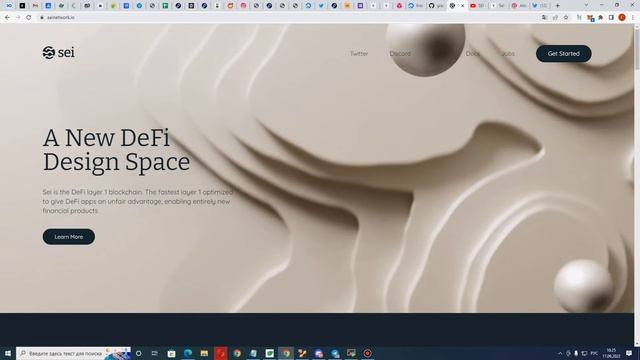Image resolution: width=640 pixels, height=360 pixels.
Task: Reload the page with the refresh icon
Action: 29,18
